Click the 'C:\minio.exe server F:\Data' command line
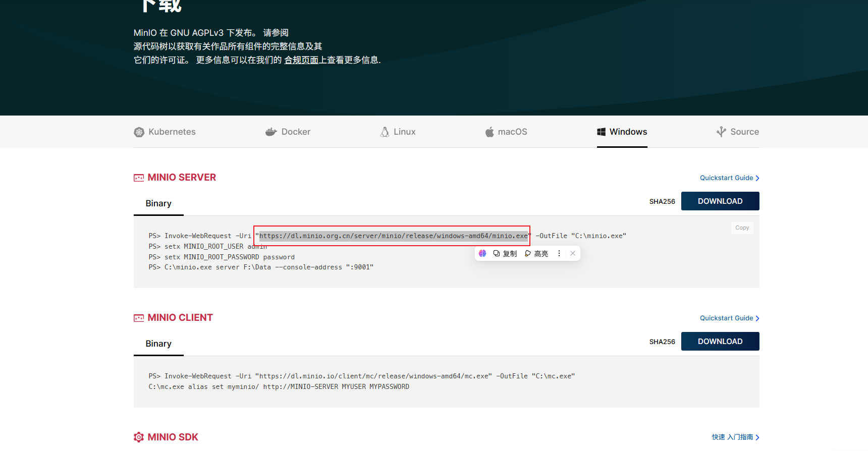The height and width of the screenshot is (451, 868). (261, 267)
